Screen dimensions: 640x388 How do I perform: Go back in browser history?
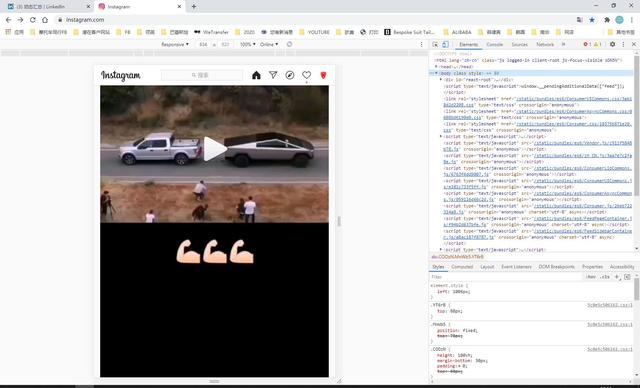pos(8,20)
